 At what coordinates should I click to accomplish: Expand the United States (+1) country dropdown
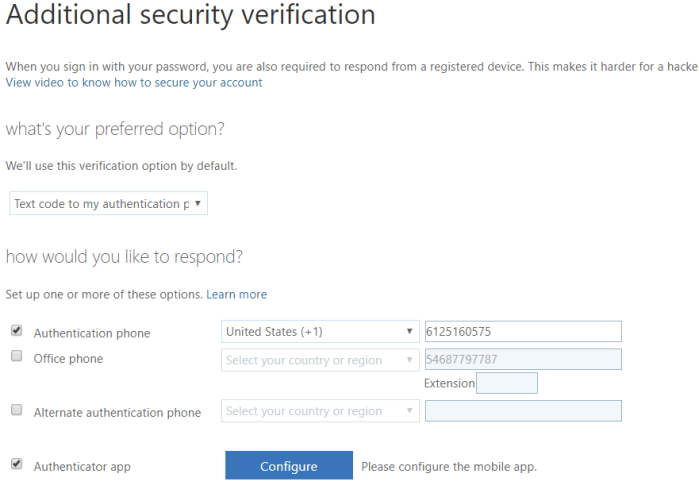pyautogui.click(x=319, y=332)
